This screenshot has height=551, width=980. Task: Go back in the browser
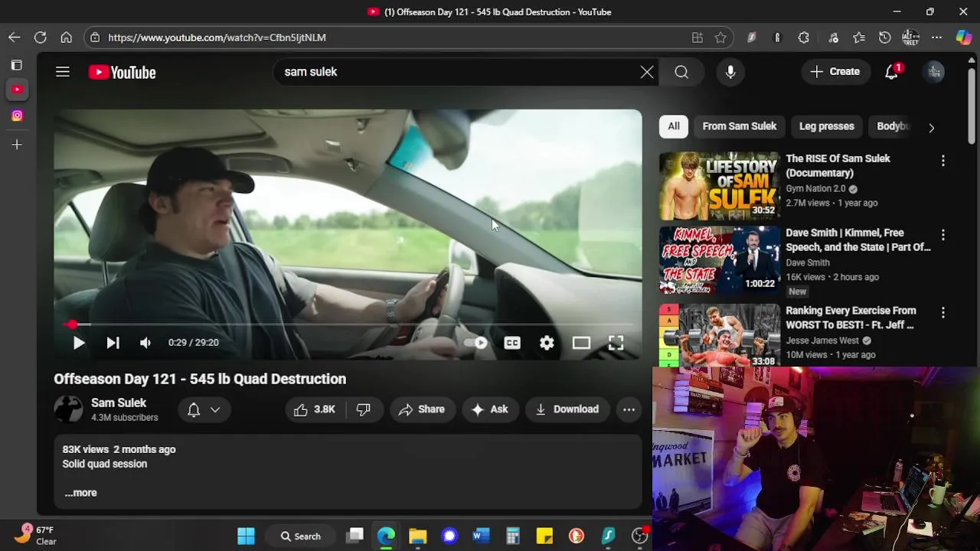15,37
